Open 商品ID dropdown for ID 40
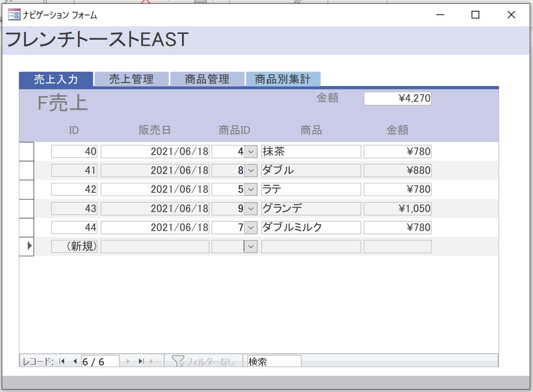533x392 pixels. (250, 151)
